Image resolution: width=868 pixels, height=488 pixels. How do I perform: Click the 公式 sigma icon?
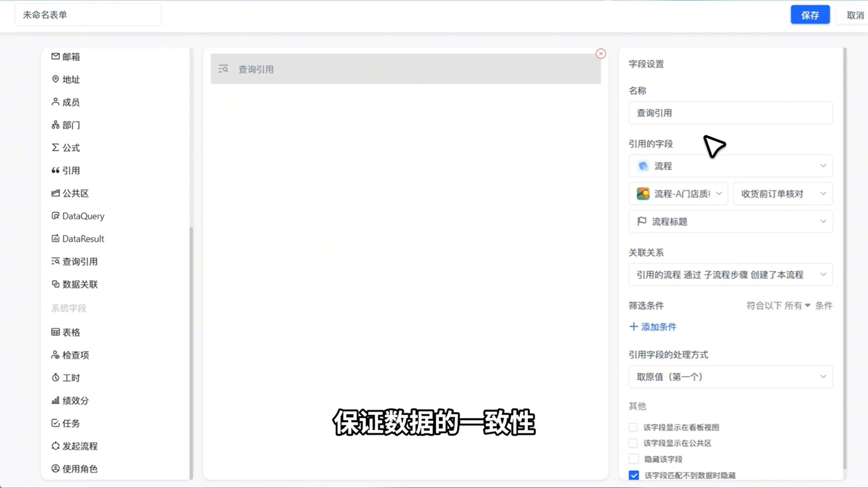[55, 147]
